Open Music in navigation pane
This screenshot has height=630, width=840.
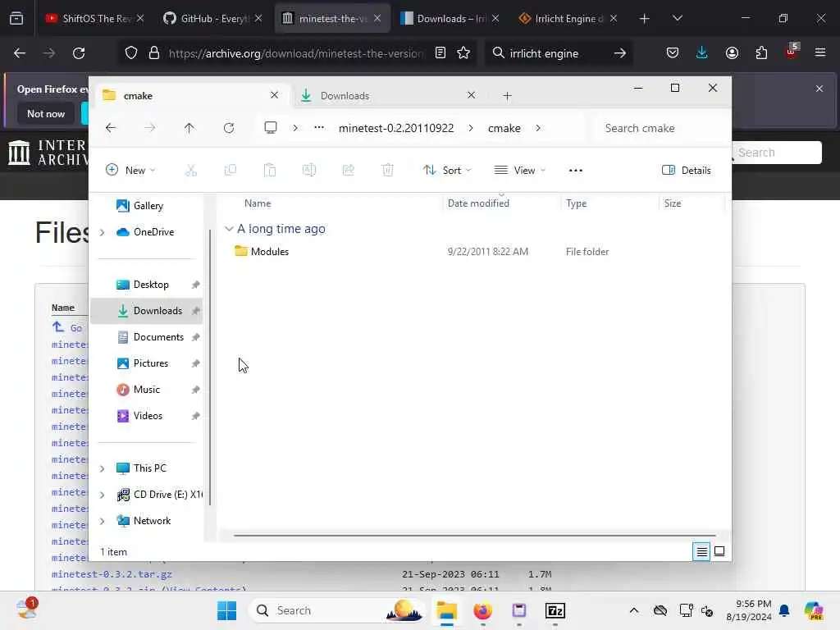pos(147,390)
